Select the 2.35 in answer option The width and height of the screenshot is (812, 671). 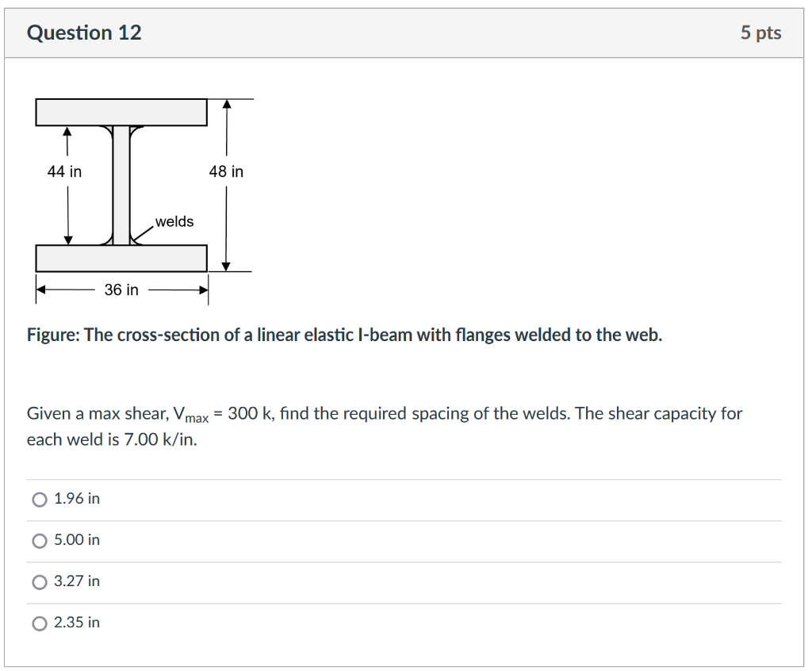[40, 623]
